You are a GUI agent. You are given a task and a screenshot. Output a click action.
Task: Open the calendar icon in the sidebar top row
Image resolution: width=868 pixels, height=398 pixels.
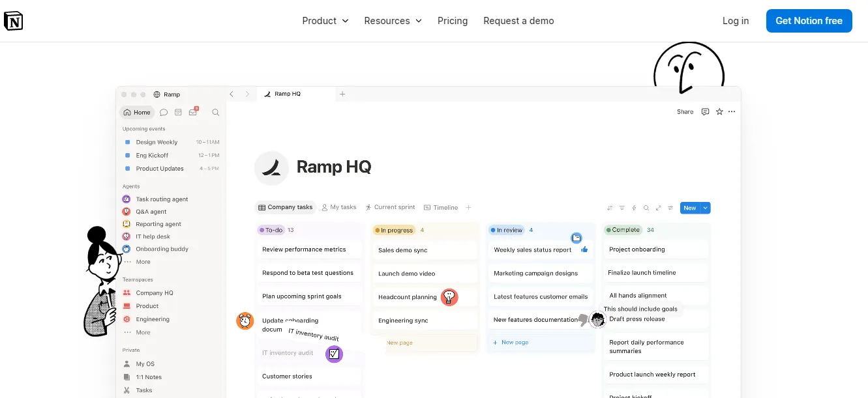click(178, 113)
